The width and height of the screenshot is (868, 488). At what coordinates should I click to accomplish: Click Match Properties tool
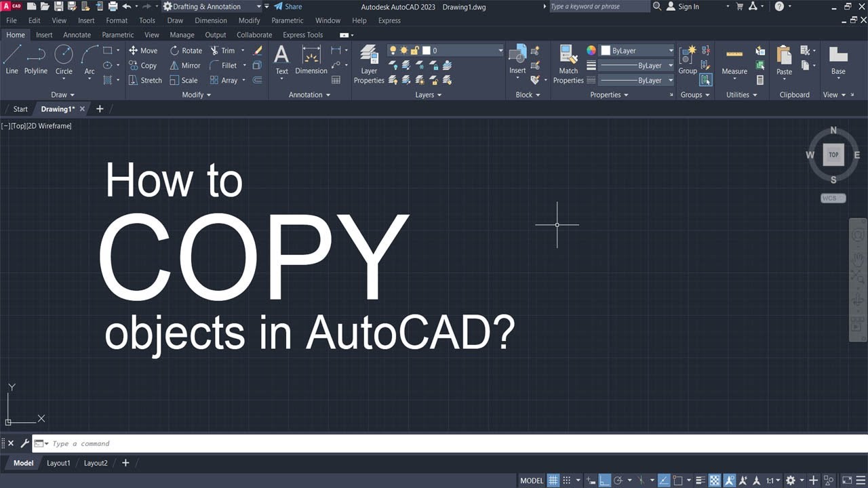[568, 64]
